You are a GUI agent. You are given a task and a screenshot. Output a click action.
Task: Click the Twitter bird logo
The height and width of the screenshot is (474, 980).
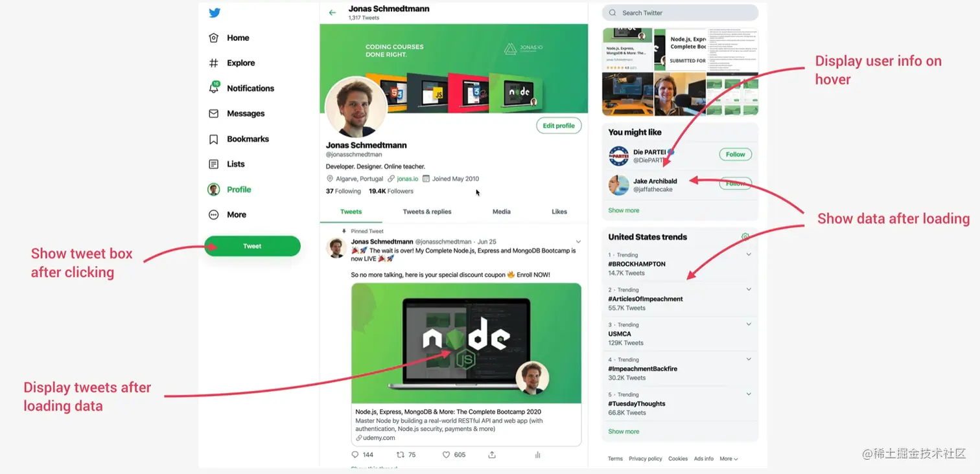tap(215, 13)
